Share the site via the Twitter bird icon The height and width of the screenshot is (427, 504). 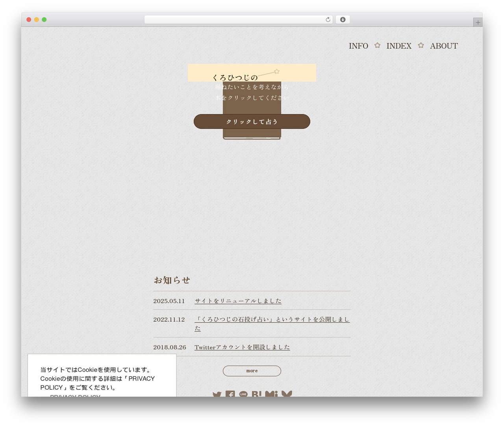coord(217,394)
